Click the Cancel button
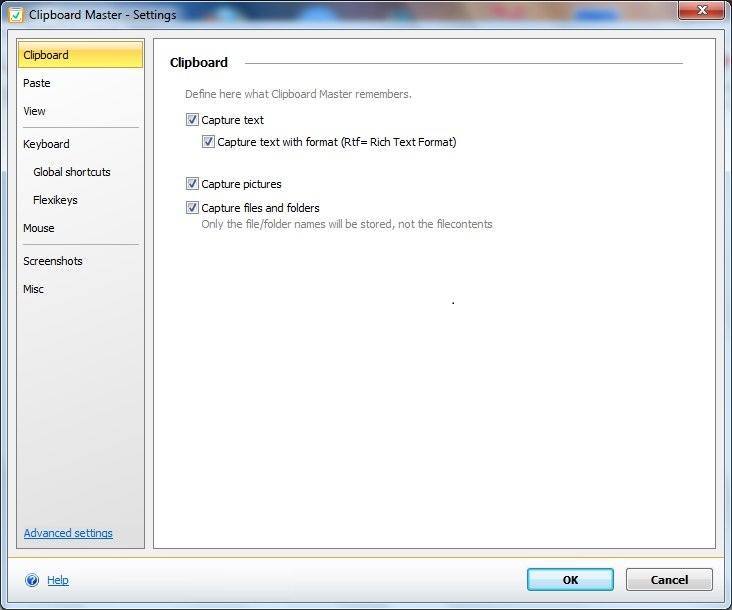The height and width of the screenshot is (610, 732). (x=669, y=580)
